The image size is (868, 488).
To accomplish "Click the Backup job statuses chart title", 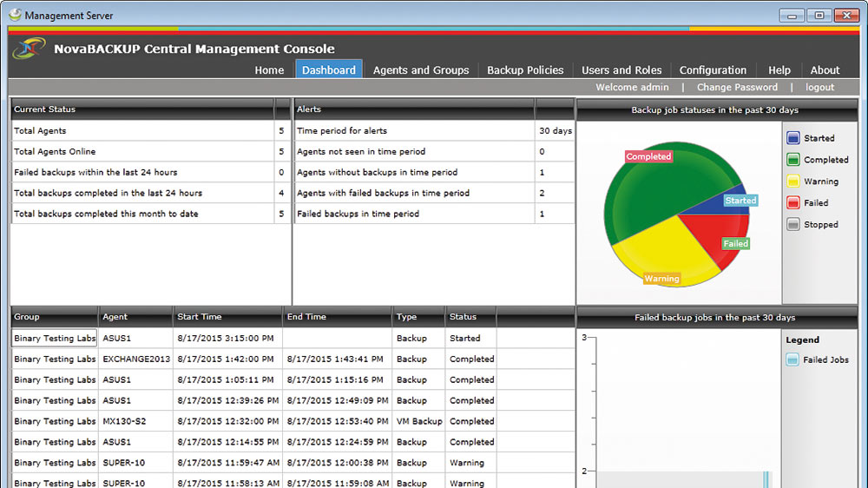I will (x=714, y=109).
